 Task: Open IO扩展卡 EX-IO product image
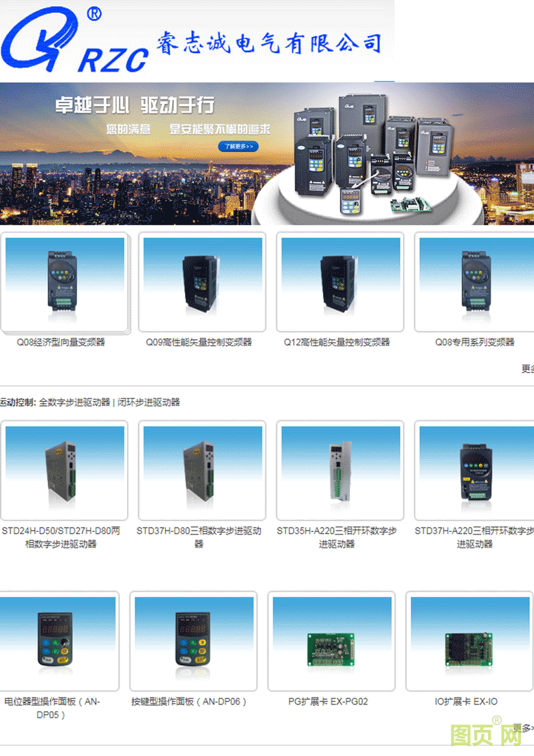tap(469, 641)
